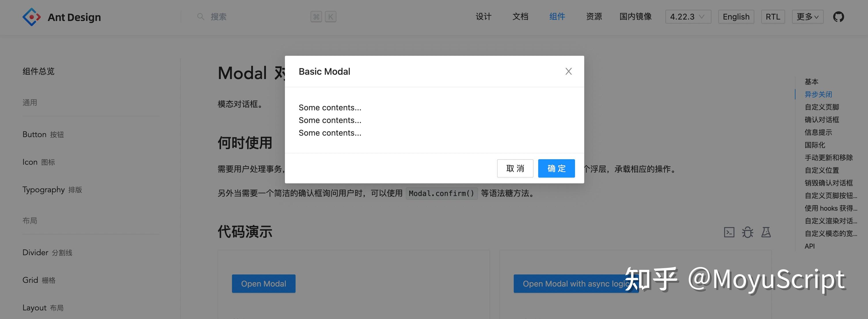This screenshot has width=868, height=319.
Task: Switch to the 文档 section
Action: pyautogui.click(x=520, y=16)
